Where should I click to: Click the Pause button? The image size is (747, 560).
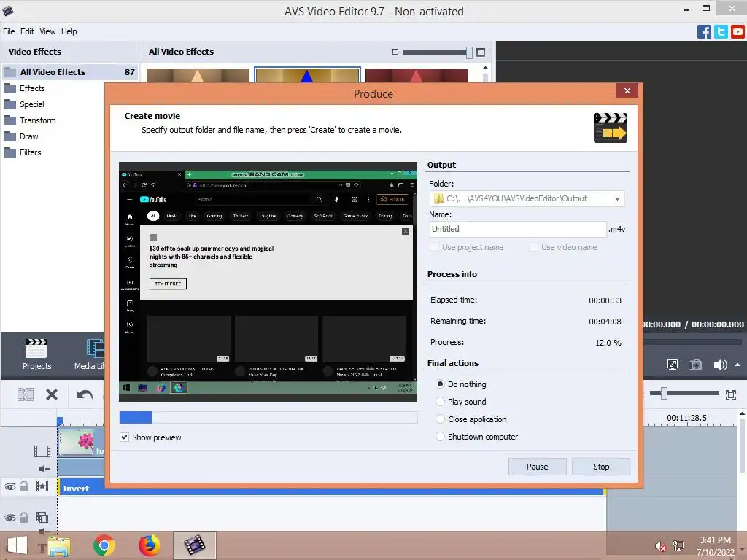[538, 467]
